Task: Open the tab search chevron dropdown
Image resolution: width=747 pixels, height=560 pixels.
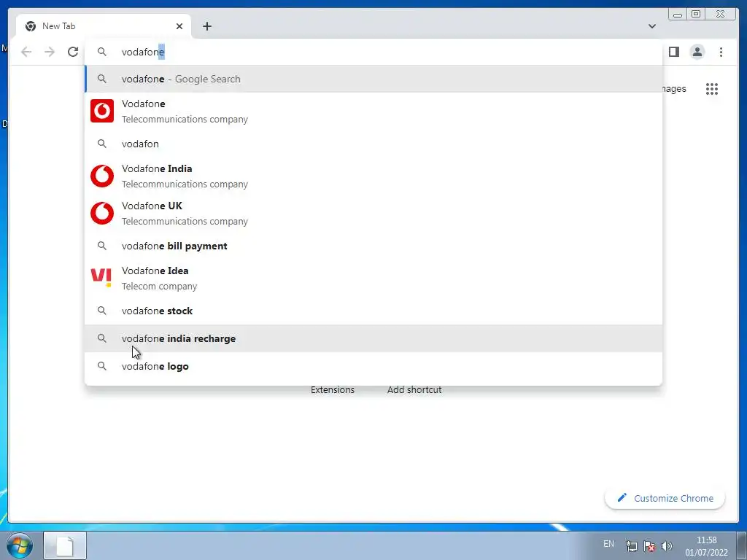Action: 651,26
